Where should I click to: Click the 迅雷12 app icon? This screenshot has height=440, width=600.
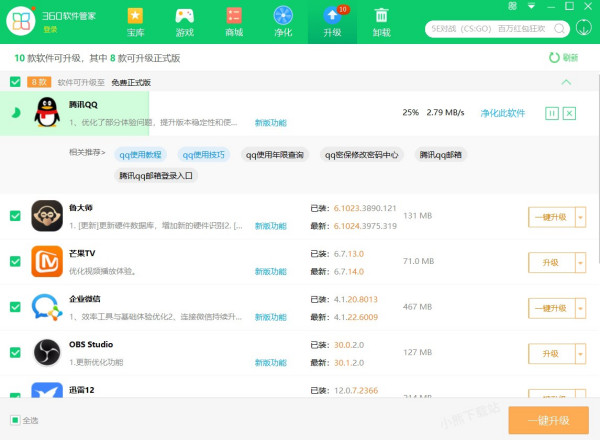[x=47, y=390]
